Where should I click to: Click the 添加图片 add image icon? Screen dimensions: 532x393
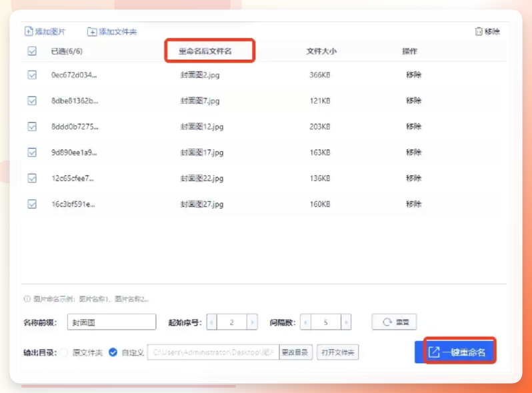pyautogui.click(x=29, y=31)
